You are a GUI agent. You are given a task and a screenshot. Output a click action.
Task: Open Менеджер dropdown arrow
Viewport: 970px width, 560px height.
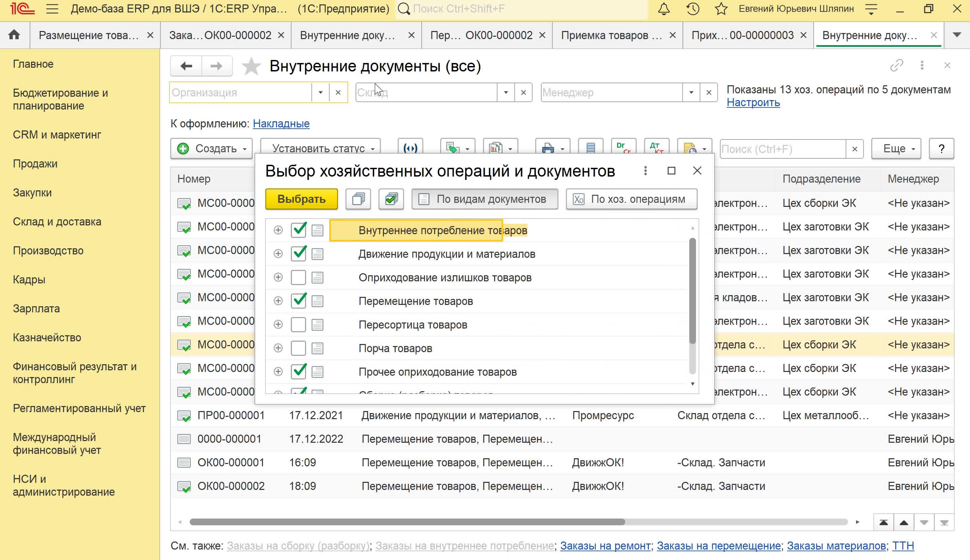[691, 92]
